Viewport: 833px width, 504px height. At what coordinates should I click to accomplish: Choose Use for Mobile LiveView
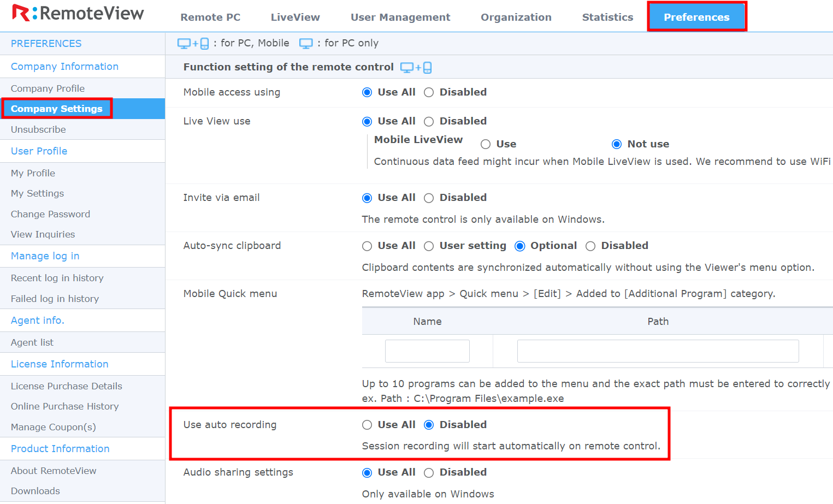(485, 144)
